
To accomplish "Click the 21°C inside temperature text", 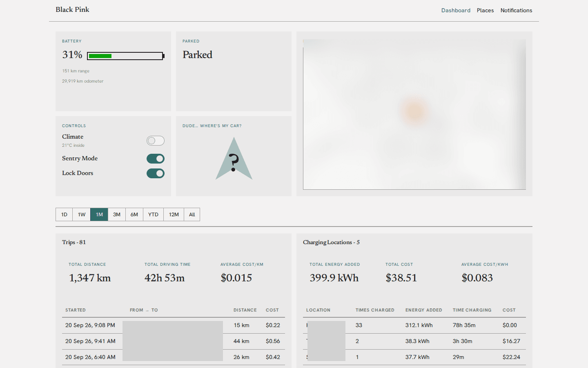I will tap(73, 146).
